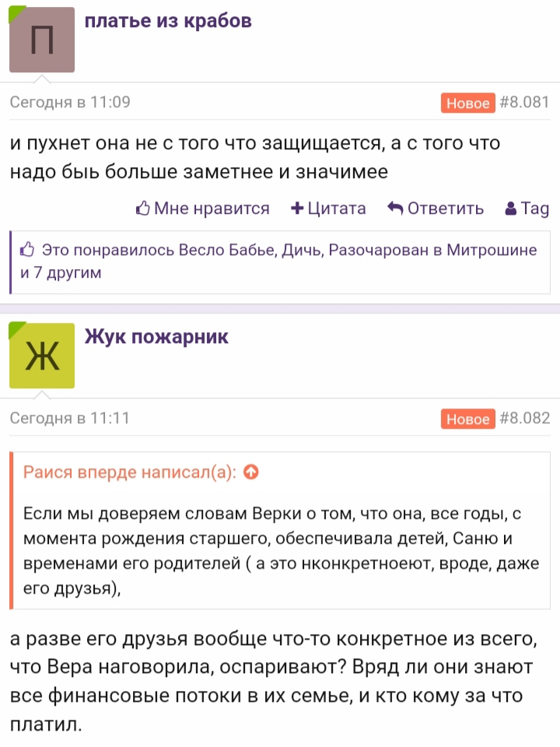The image size is (560, 747).
Task: Click plus icon beside Цитата
Action: point(297,209)
